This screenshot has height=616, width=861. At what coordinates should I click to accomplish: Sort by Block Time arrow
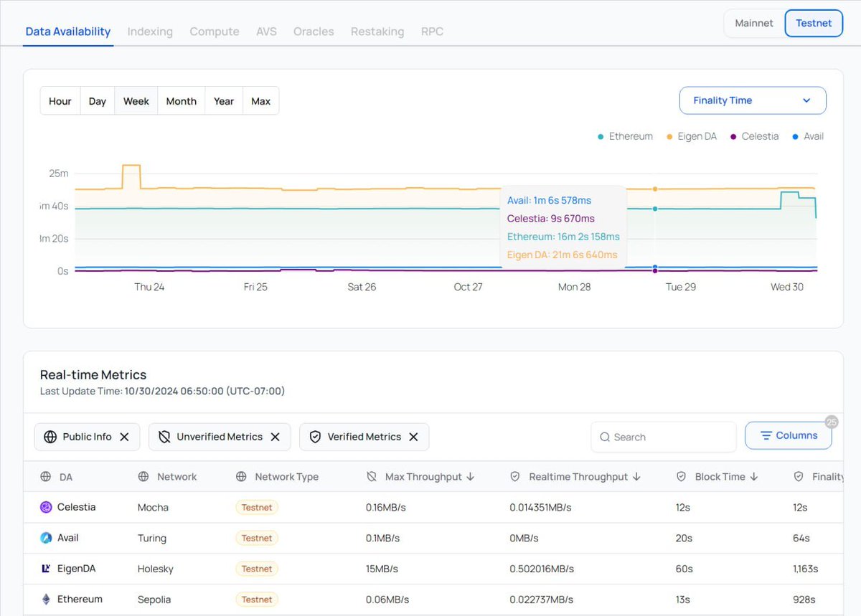[x=754, y=476]
